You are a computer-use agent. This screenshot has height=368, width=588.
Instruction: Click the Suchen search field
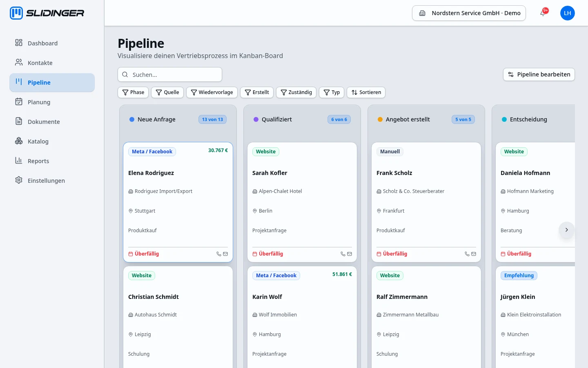click(x=170, y=75)
